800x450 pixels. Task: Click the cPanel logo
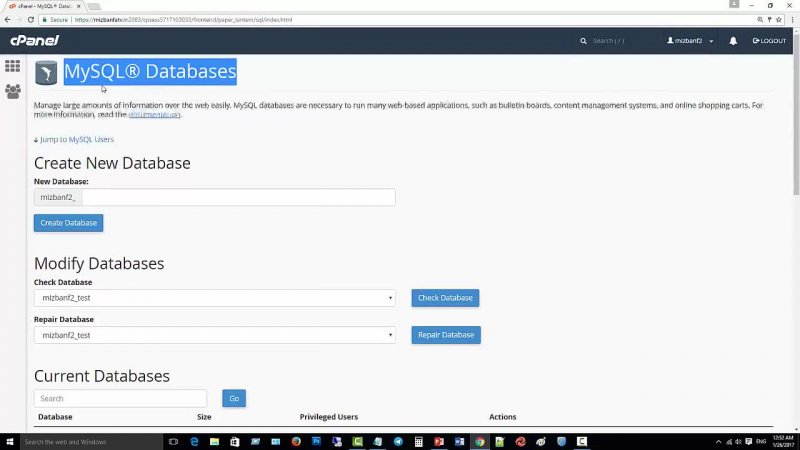click(34, 41)
